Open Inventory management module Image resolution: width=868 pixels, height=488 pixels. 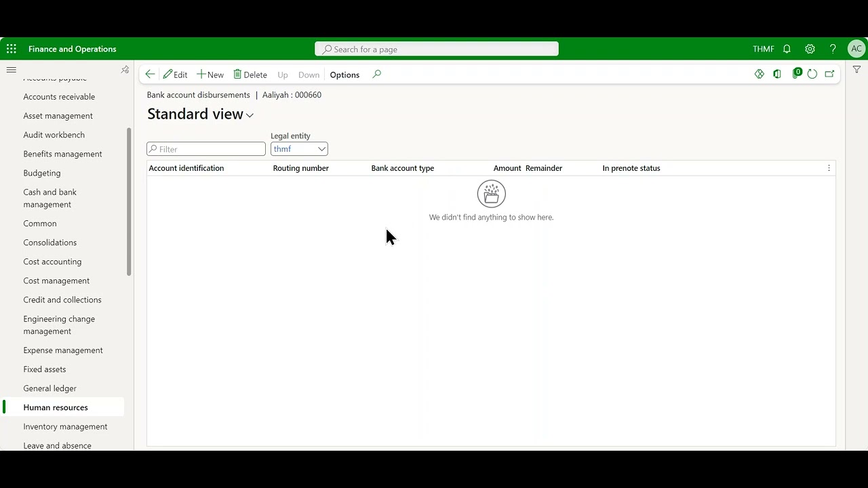click(65, 426)
